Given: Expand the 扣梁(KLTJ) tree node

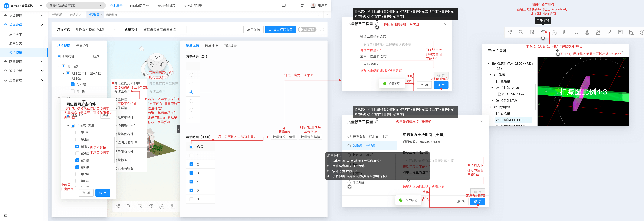Looking at the screenshot, I should point(492,101).
